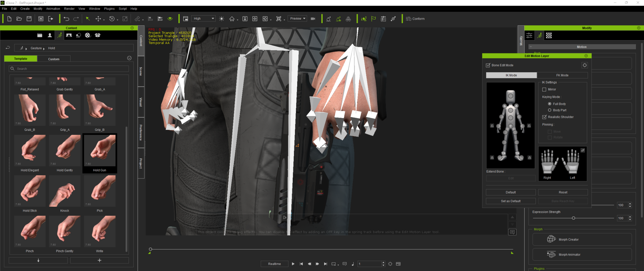Click the Export arrow icon in toolbar
The height and width of the screenshot is (271, 644).
pyautogui.click(x=51, y=19)
